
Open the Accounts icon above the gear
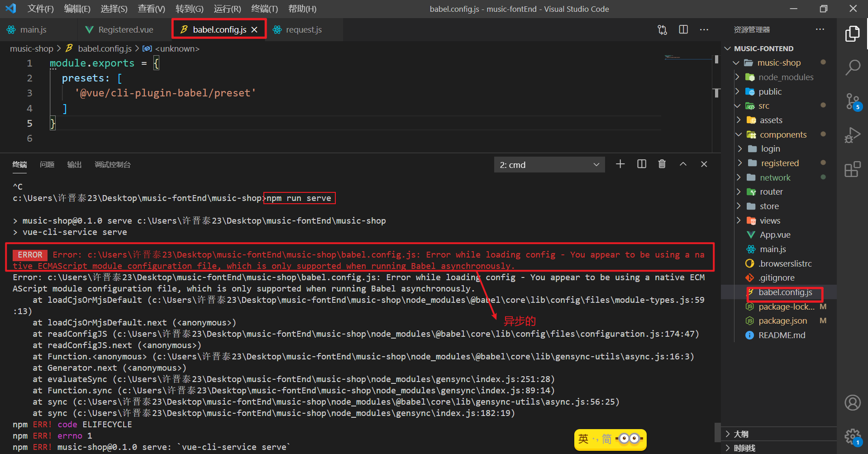(x=853, y=402)
